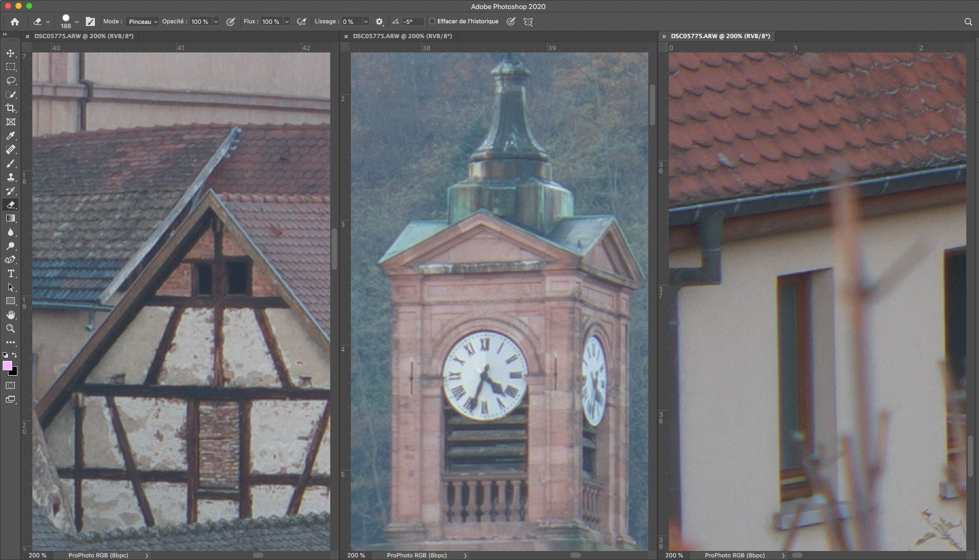
Task: Activate the leftmost DSC05775.ARW document tab
Action: pos(84,36)
